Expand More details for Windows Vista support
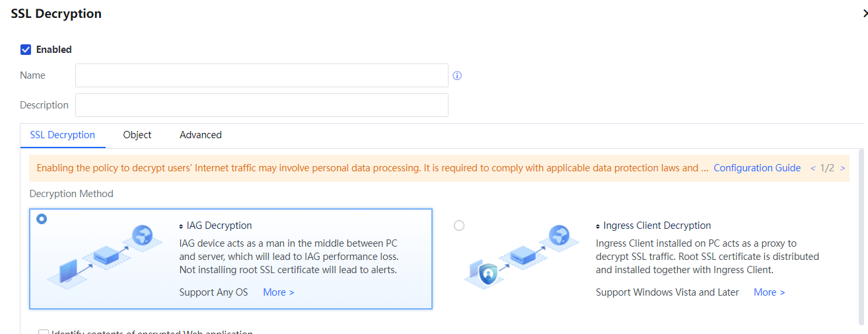 [x=769, y=292]
